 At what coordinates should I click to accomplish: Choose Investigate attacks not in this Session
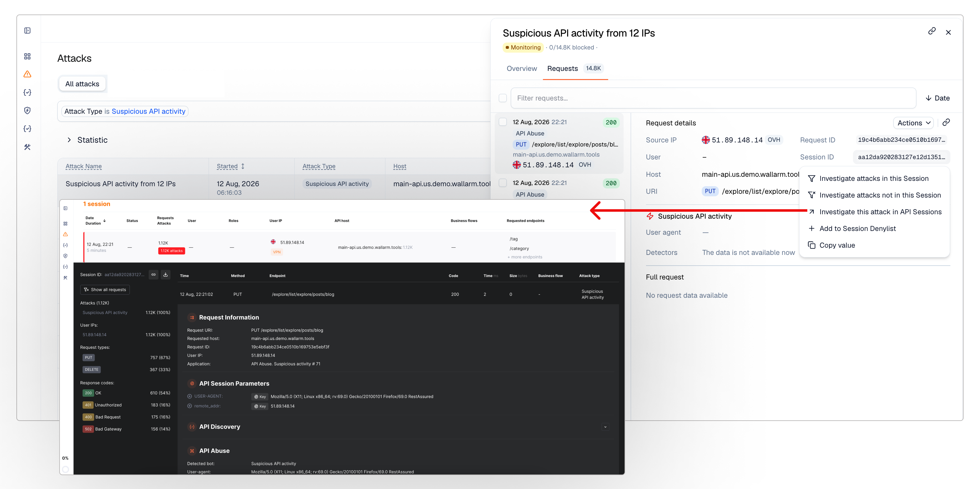pyautogui.click(x=874, y=195)
